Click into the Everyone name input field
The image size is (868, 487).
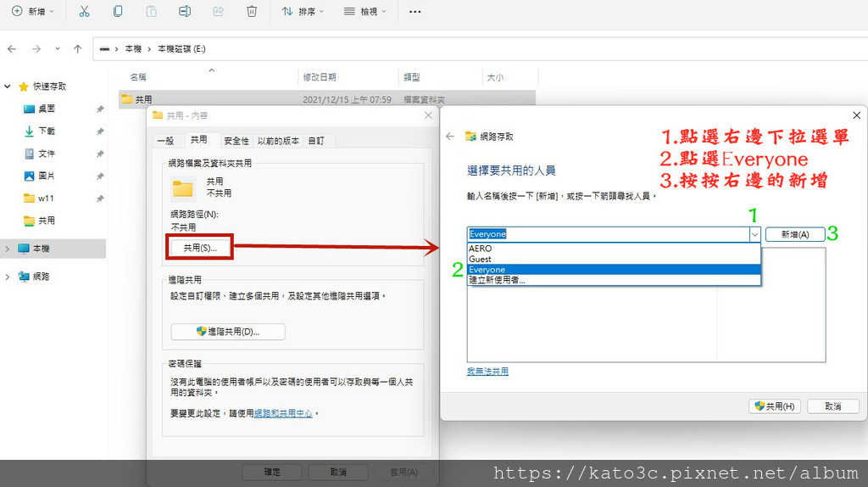(608, 234)
